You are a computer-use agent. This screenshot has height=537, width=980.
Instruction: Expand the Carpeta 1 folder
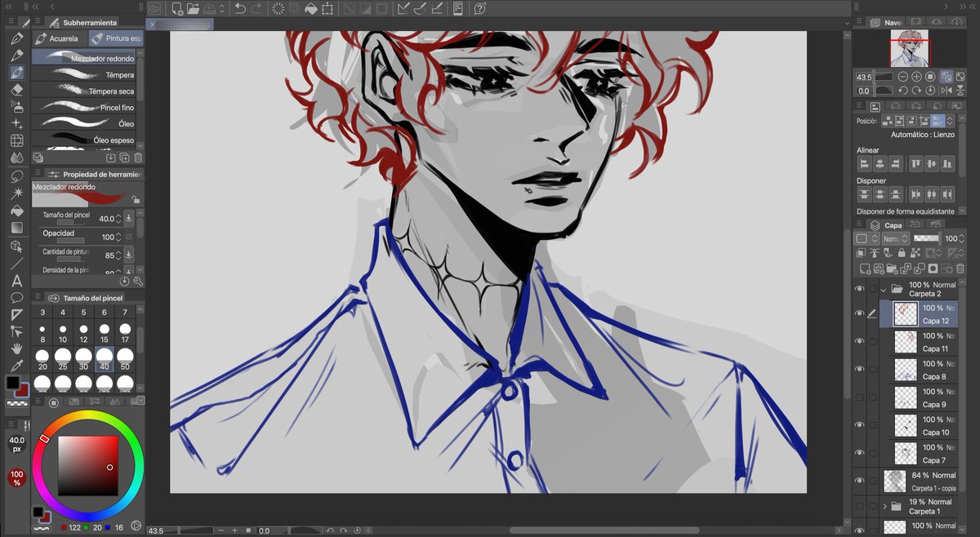coord(884,506)
